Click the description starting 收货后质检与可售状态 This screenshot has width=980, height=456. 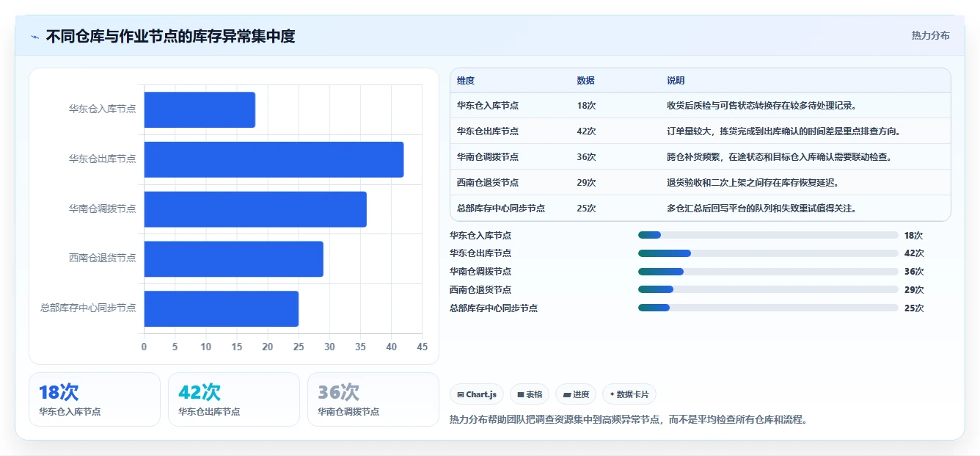point(761,106)
